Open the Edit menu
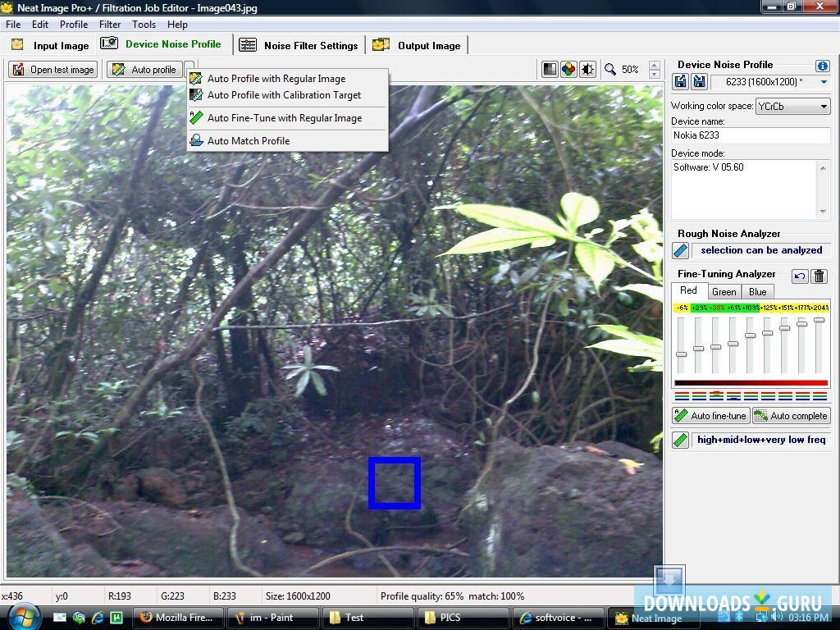Image resolution: width=840 pixels, height=630 pixels. (x=39, y=25)
